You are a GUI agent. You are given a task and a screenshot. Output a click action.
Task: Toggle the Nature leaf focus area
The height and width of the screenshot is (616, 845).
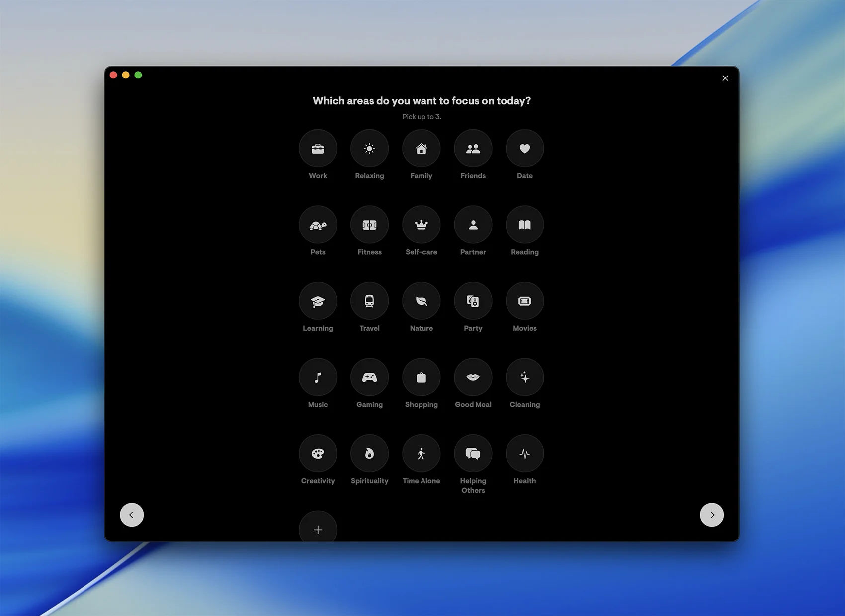tap(421, 301)
